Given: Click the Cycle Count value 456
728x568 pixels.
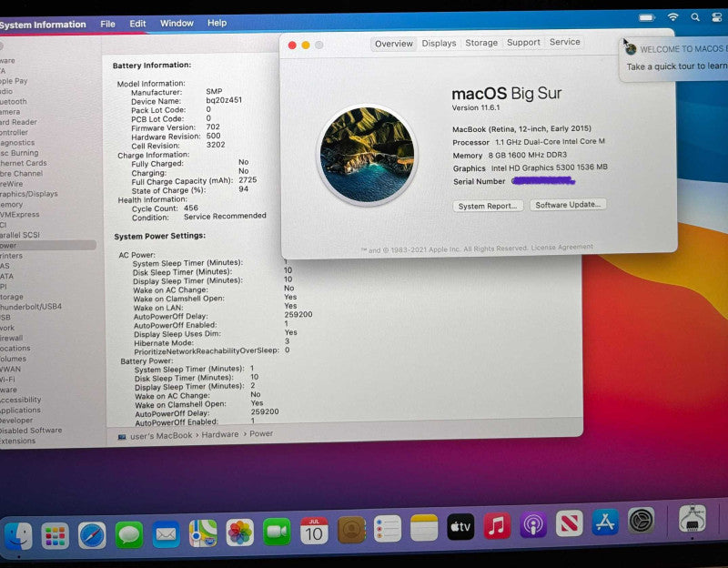Looking at the screenshot, I should 191,208.
